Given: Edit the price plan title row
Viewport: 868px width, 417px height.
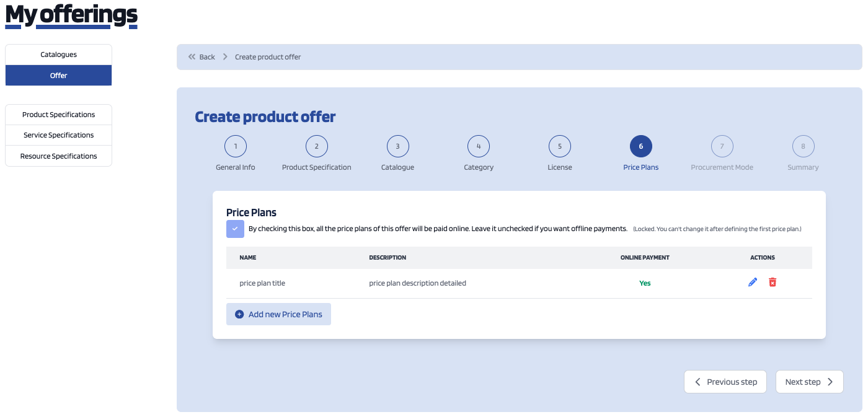Looking at the screenshot, I should tap(753, 283).
